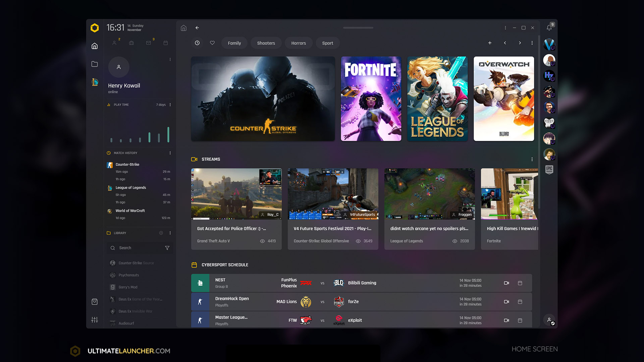Screen dimensions: 644x362
Task: Watch stream for DreamHack Open match
Action: tap(506, 302)
